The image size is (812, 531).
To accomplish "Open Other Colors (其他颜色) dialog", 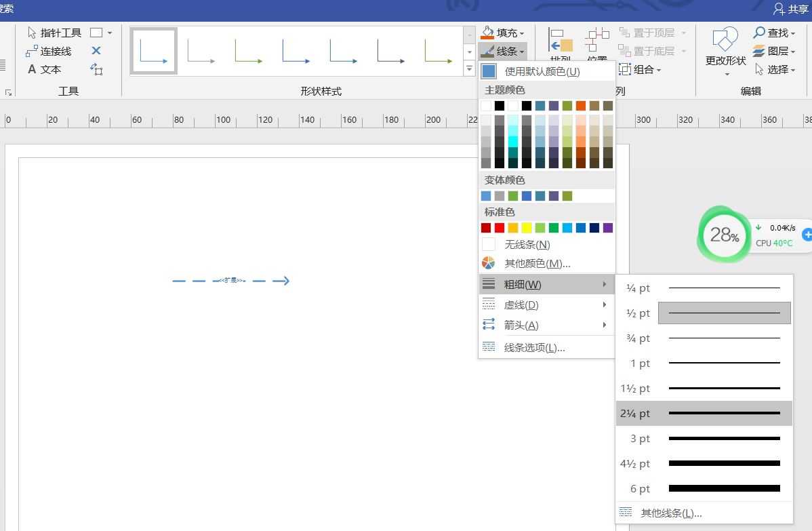I will tap(547, 263).
